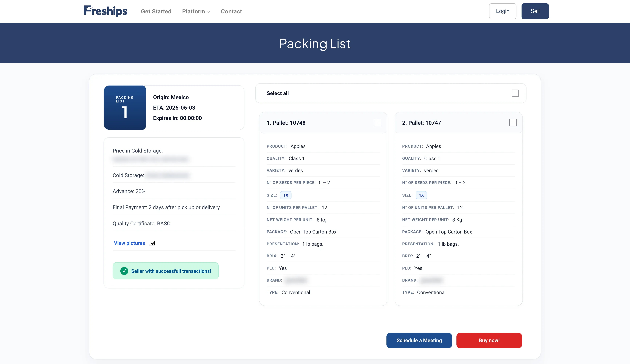This screenshot has width=630, height=364.
Task: Click the chevron arrow next to Platform
Action: click(x=208, y=12)
